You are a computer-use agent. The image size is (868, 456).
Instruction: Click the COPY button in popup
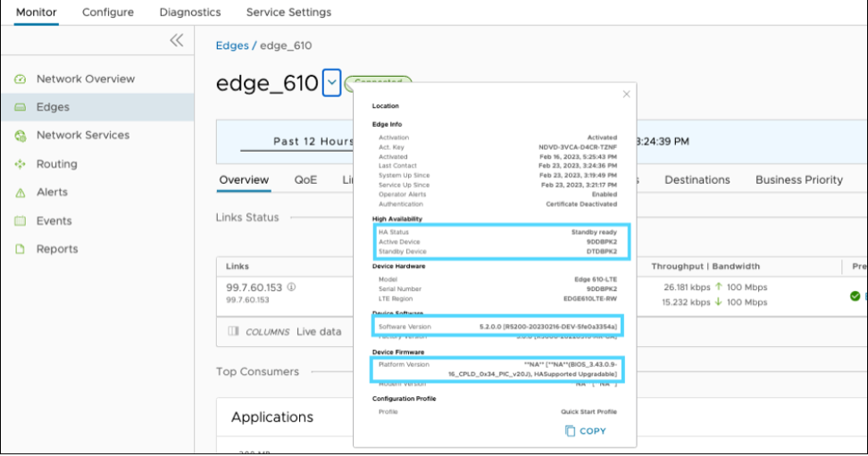click(x=585, y=431)
